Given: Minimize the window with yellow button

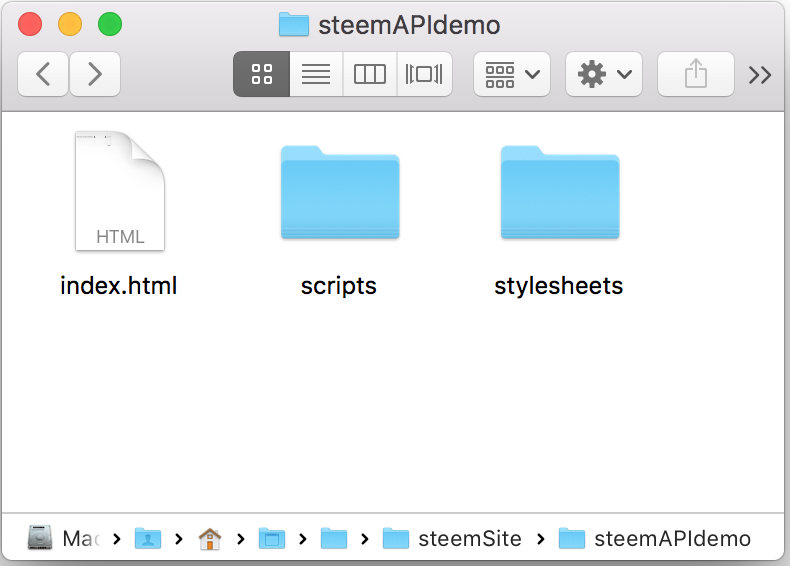Looking at the screenshot, I should click(x=70, y=24).
